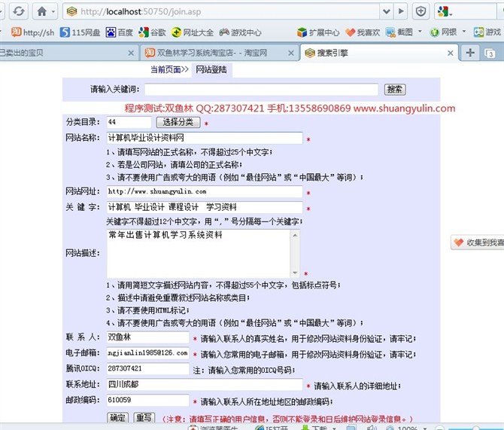This screenshot has height=430, width=504.
Task: Switch to 双鱼林学习系统淘宝店 tab
Action: pyautogui.click(x=212, y=53)
